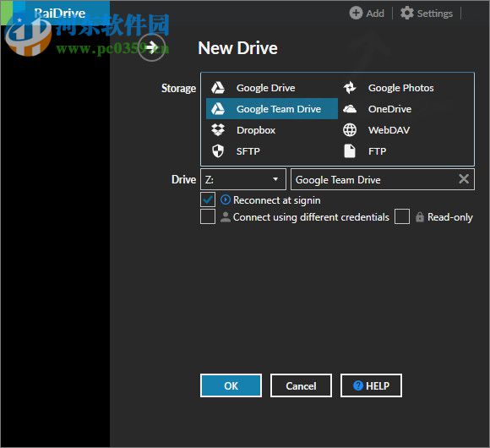Tick the Read-only checkbox
This screenshot has height=448, width=490.
[x=402, y=216]
